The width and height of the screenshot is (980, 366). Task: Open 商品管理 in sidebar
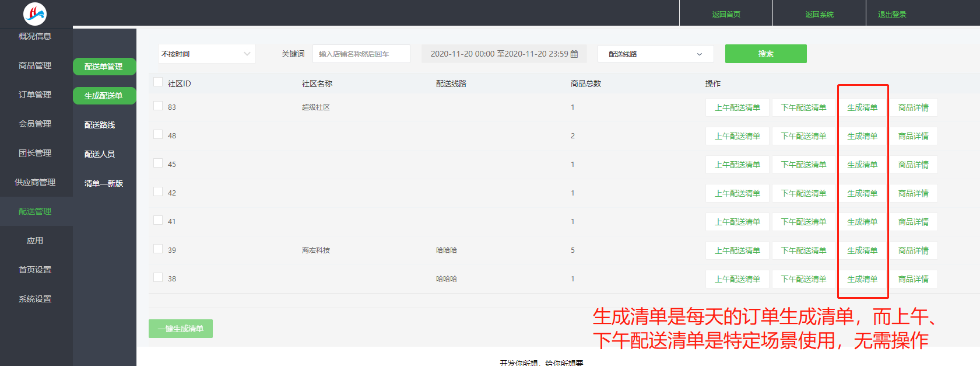[35, 65]
